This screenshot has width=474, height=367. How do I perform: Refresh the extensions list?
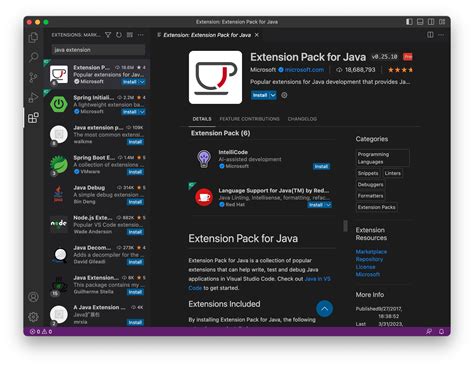click(x=119, y=35)
